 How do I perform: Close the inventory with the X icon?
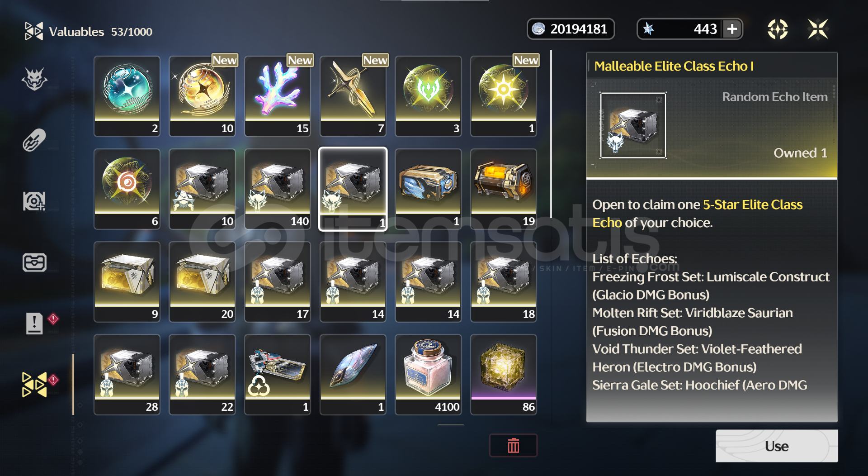click(818, 29)
